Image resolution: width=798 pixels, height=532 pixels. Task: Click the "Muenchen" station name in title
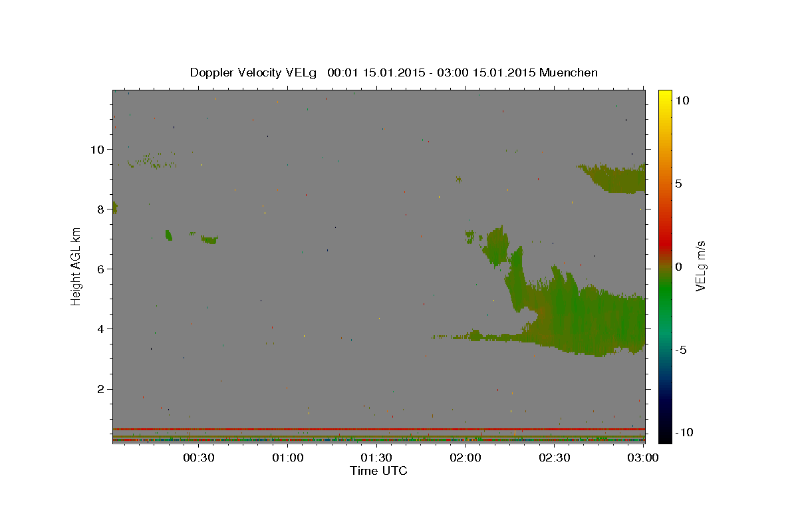click(x=569, y=72)
